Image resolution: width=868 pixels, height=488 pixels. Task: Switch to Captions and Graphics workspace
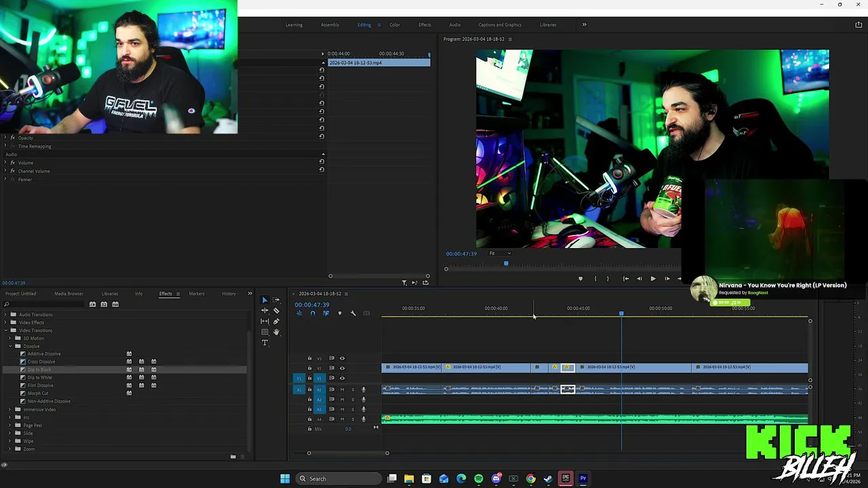click(x=500, y=24)
